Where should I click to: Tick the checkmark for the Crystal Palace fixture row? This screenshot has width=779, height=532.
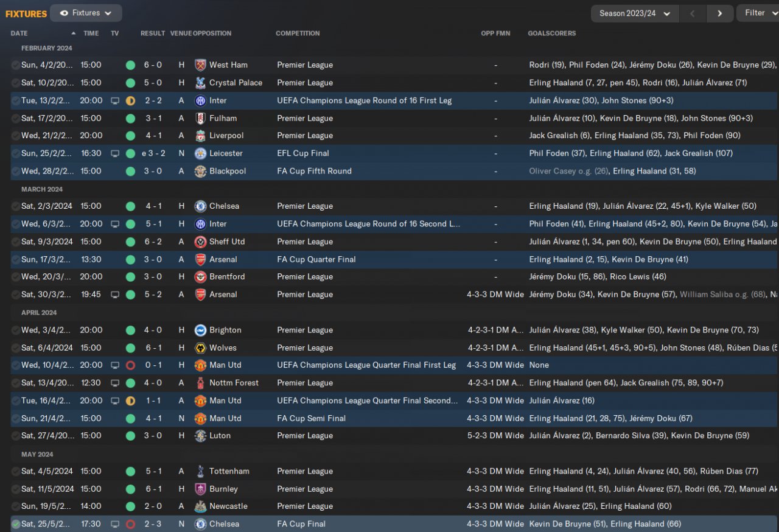point(15,83)
